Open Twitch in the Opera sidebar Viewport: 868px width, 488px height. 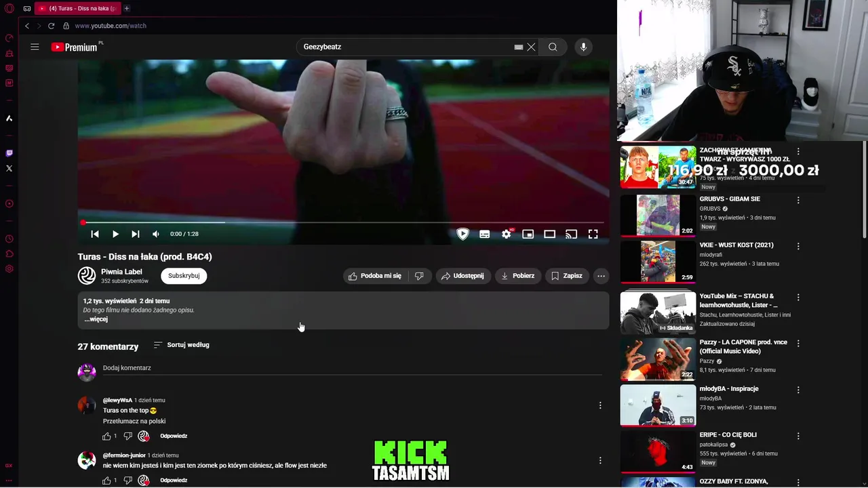click(9, 153)
